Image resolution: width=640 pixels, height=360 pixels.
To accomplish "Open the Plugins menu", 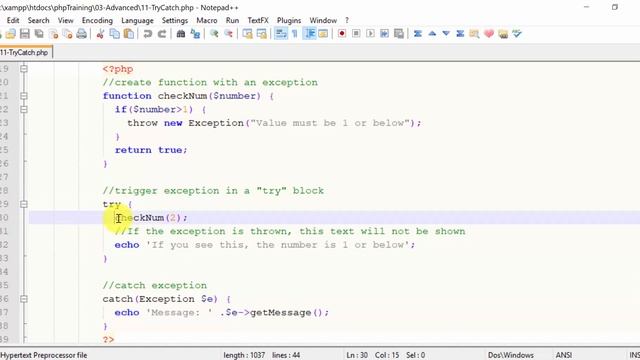I will pyautogui.click(x=289, y=20).
